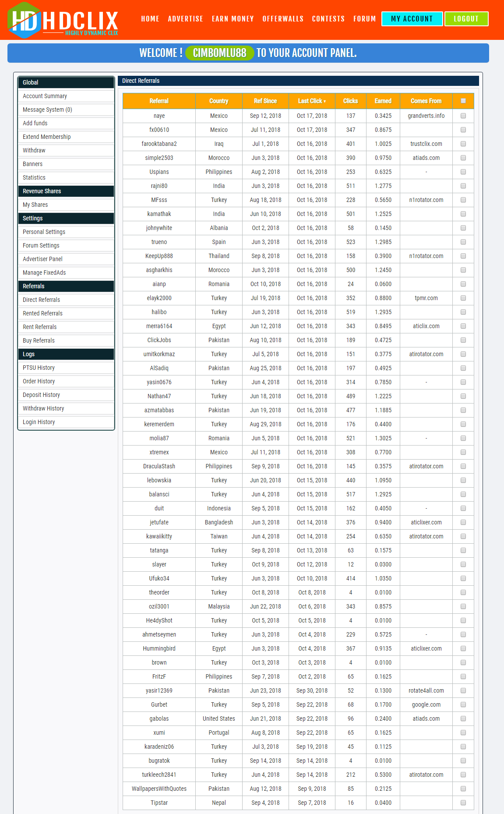Open Banners in sidebar
This screenshot has width=504, height=814.
pos(66,164)
